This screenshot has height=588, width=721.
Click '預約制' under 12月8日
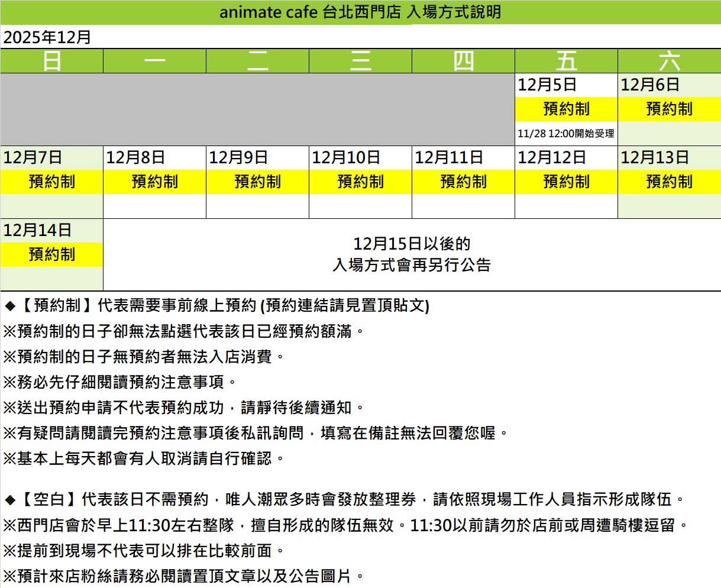tap(155, 182)
